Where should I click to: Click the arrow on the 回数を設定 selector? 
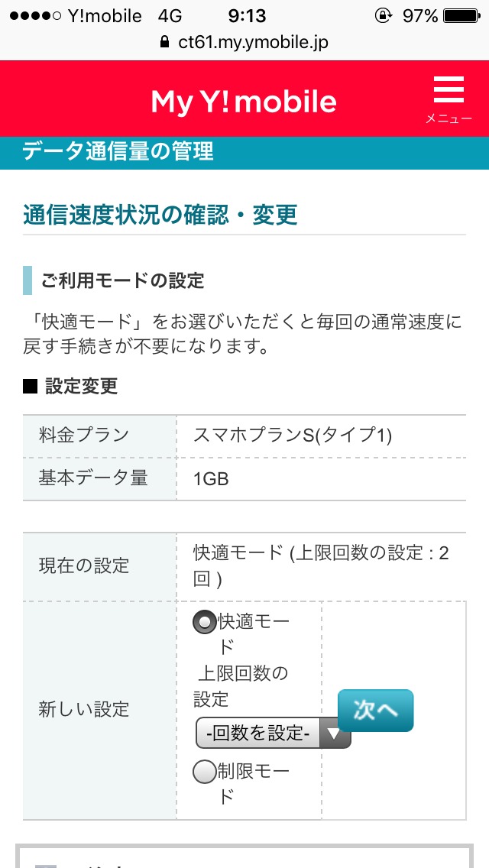pyautogui.click(x=335, y=734)
